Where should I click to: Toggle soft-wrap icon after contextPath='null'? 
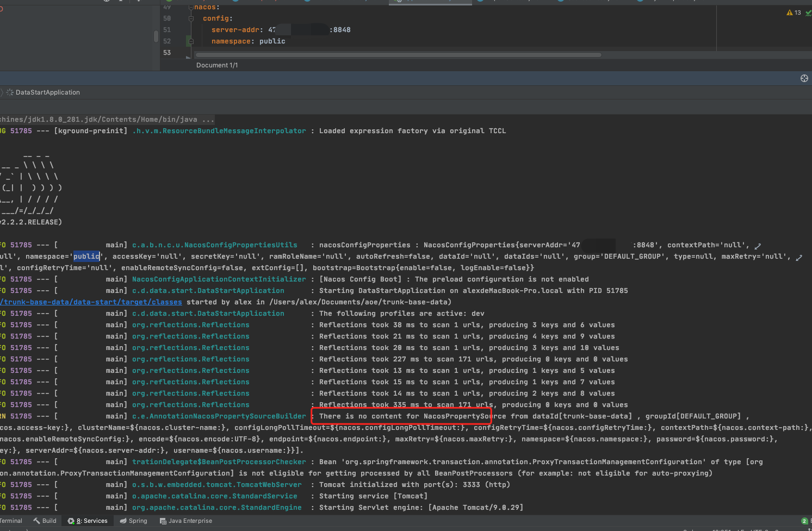pyautogui.click(x=758, y=246)
